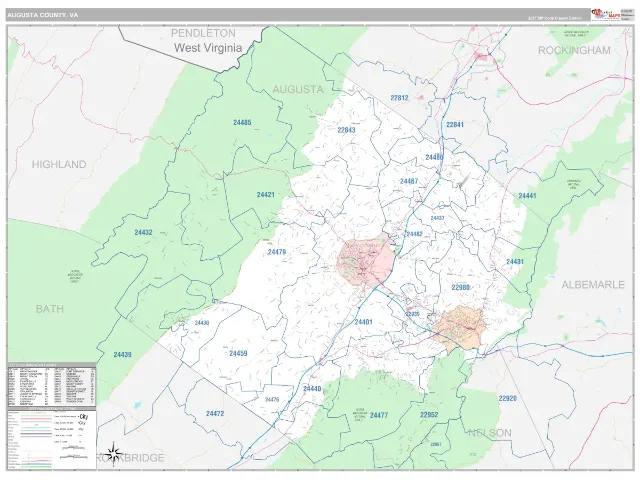Click the orange shaded Waynesboro city area

click(459, 327)
